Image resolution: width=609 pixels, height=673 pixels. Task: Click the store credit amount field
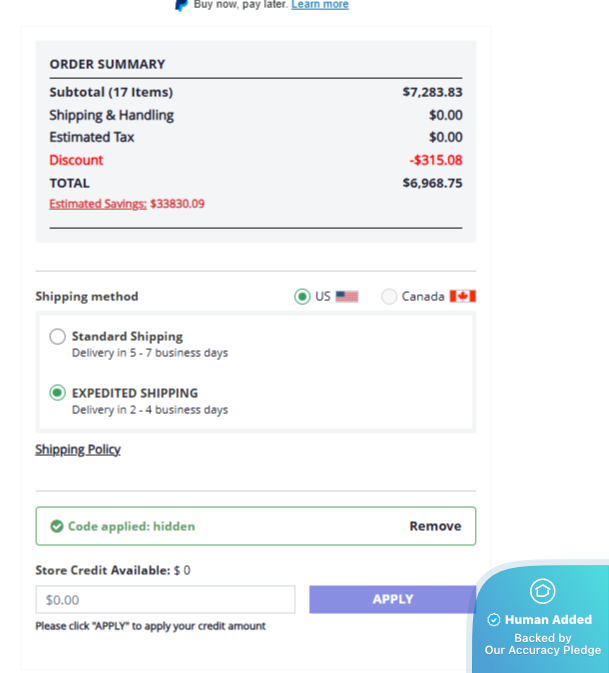point(165,600)
